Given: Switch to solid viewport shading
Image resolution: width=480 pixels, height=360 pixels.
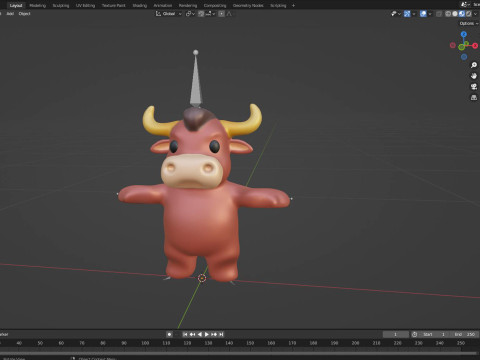Looking at the screenshot, I should (455, 14).
